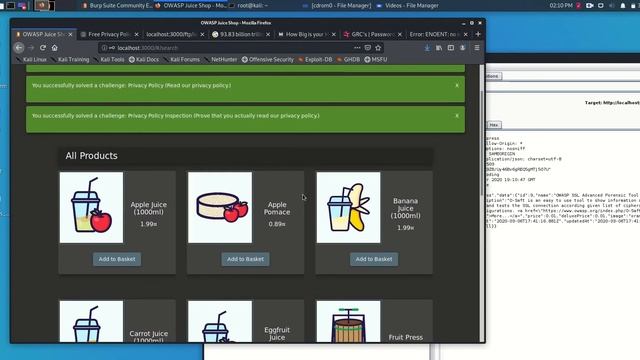Close the How Big is your tab
640x360 pixels.
[333, 35]
